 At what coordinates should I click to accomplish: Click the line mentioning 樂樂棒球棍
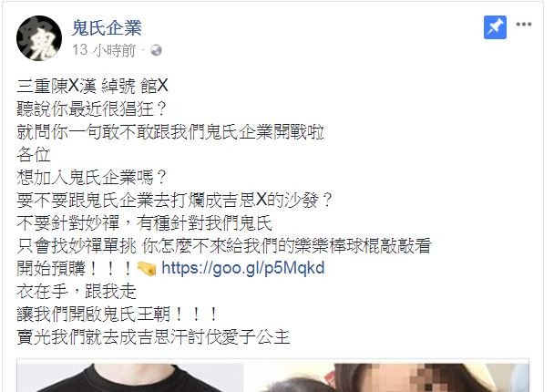(x=224, y=245)
